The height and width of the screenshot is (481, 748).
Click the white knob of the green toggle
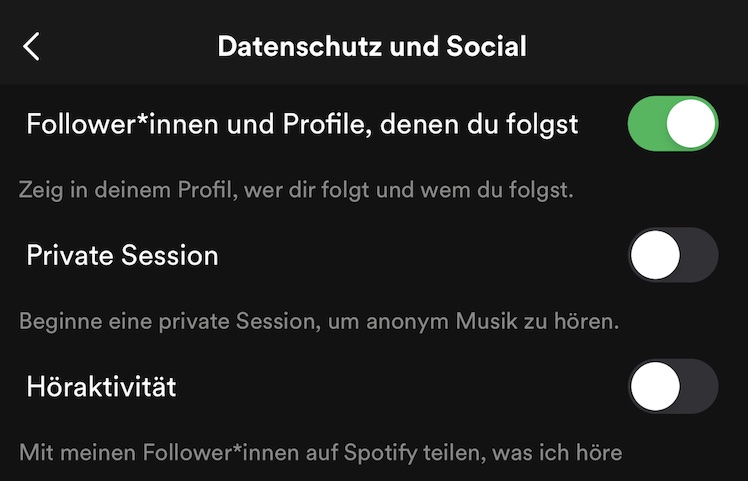tap(691, 124)
